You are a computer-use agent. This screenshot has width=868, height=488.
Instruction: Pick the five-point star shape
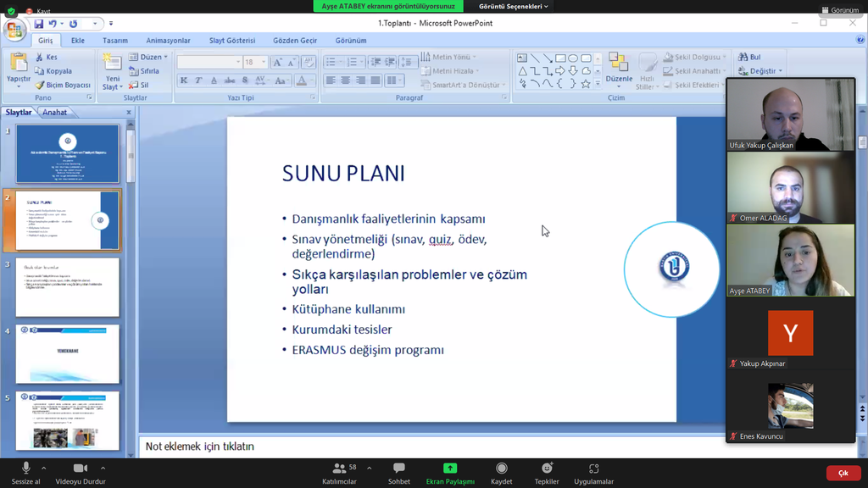coord(586,84)
